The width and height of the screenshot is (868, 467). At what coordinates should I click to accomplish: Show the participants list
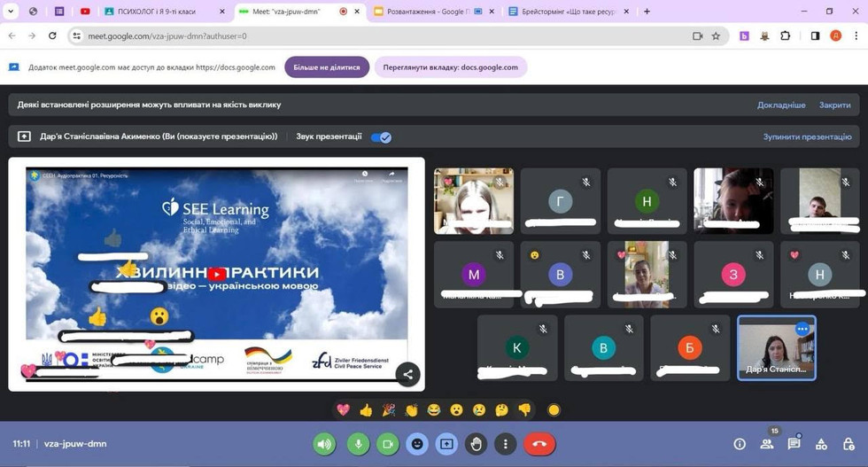click(x=767, y=444)
